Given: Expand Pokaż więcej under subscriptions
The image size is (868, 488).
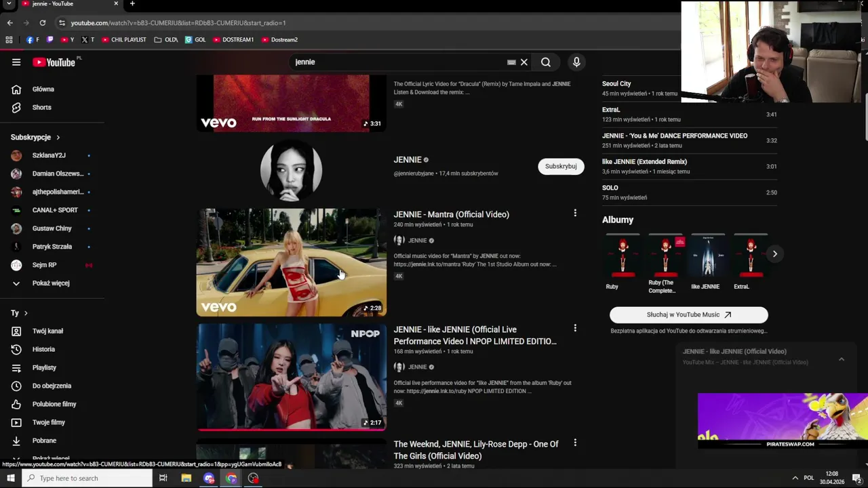Looking at the screenshot, I should tap(51, 283).
